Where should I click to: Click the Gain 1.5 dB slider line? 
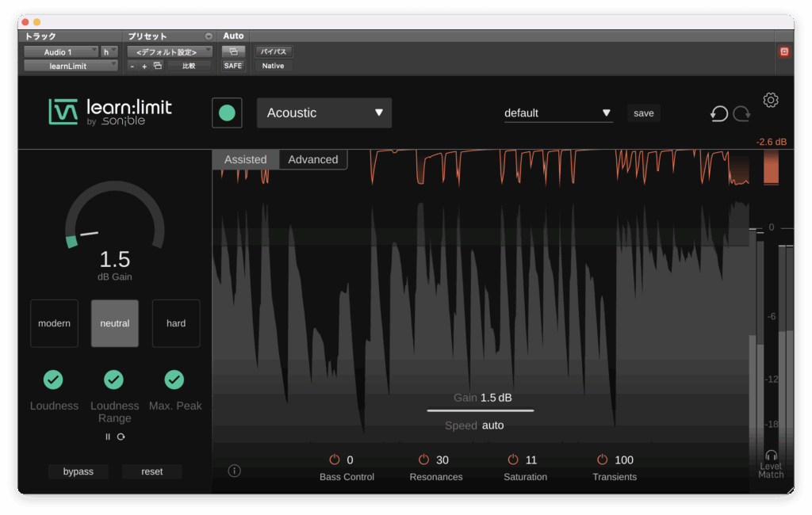(x=481, y=410)
